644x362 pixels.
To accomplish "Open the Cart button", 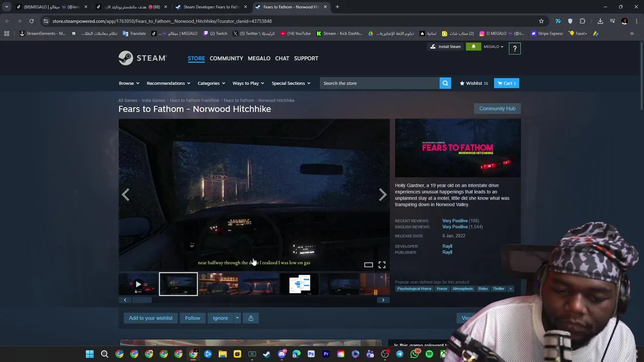I will click(x=507, y=83).
